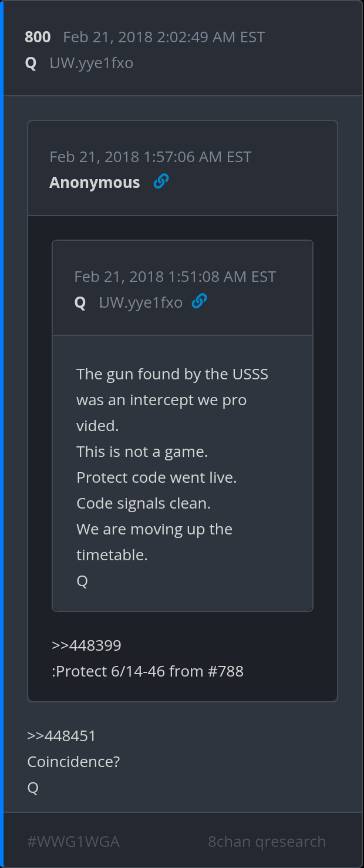Click the line 'The gun found by the USSS'
364x868 pixels.
172,374
